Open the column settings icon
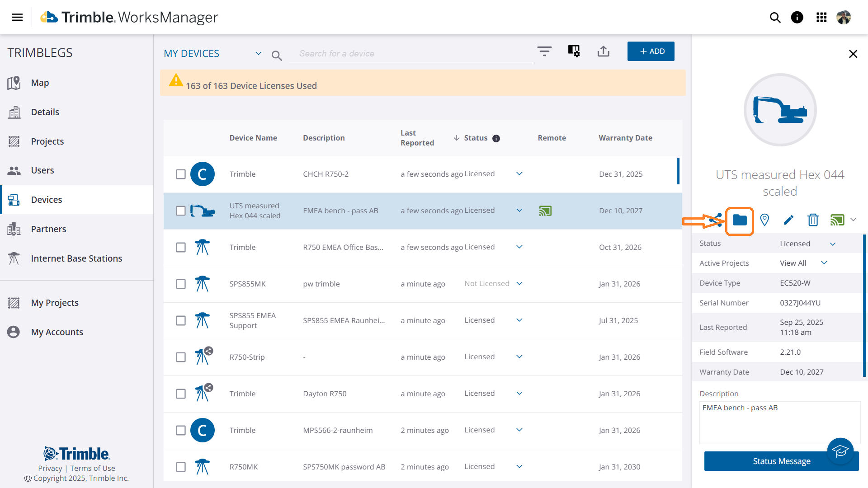Image resolution: width=868 pixels, height=488 pixels. 574,51
